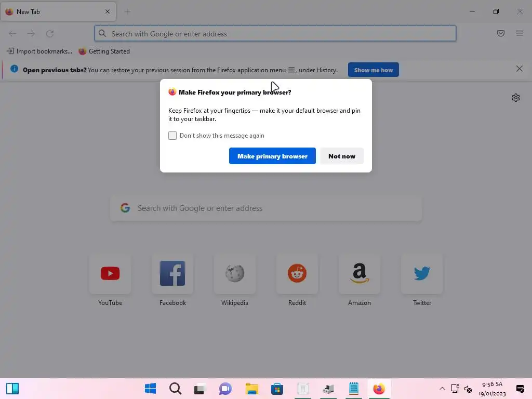Screen dimensions: 532x399
Task: Click the reload page icon
Action: tap(50, 34)
